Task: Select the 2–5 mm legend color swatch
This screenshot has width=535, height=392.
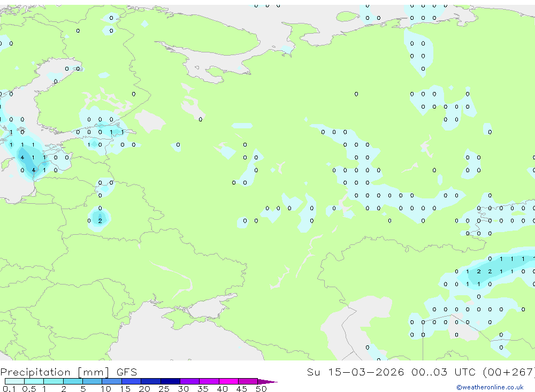Action: pos(73,381)
